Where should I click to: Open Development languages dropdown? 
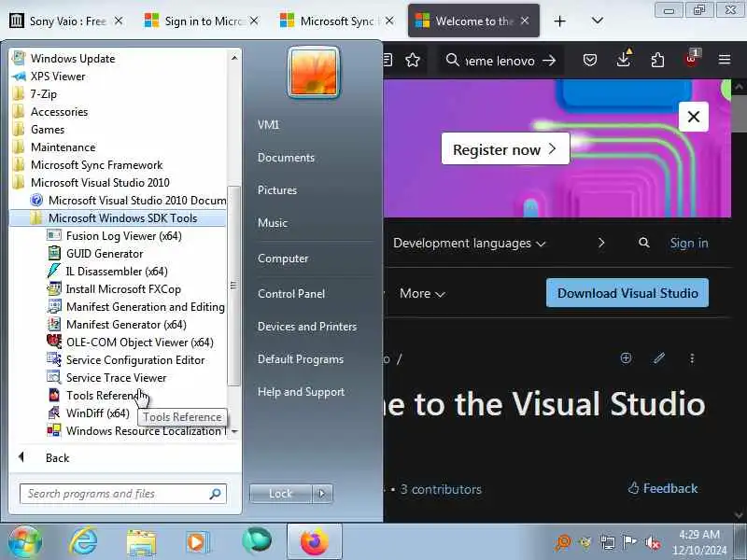coord(469,244)
